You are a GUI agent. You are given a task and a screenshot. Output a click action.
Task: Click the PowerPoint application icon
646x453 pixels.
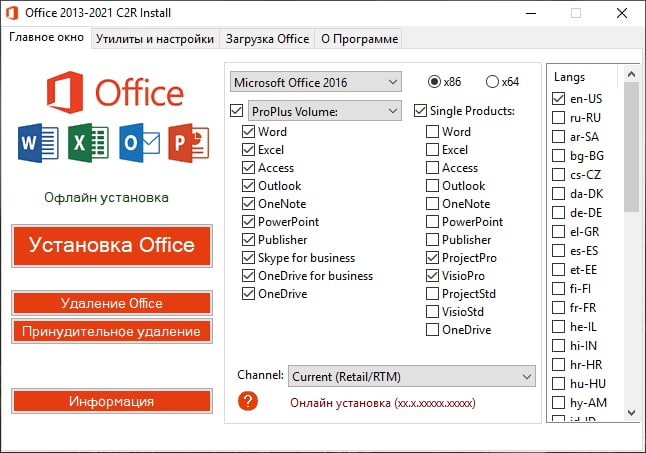[x=187, y=144]
